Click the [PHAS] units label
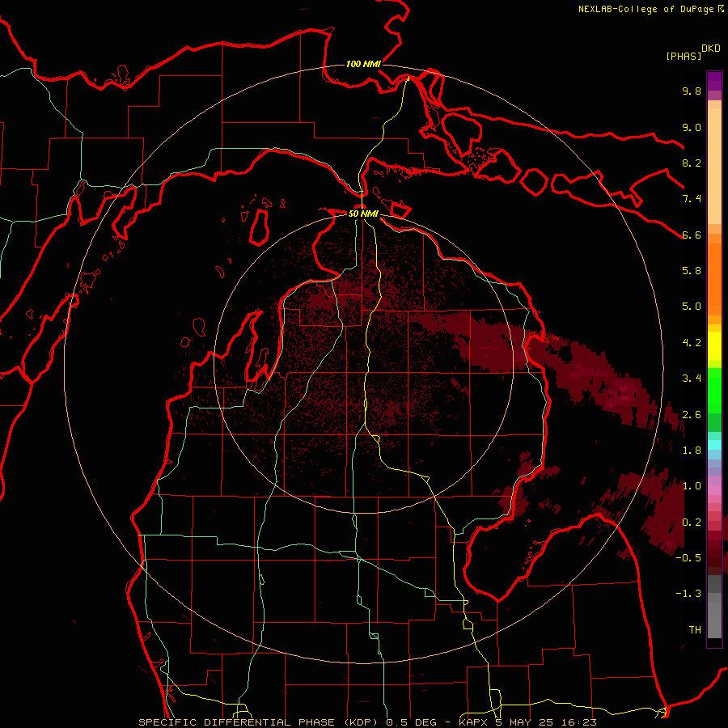 tap(684, 56)
